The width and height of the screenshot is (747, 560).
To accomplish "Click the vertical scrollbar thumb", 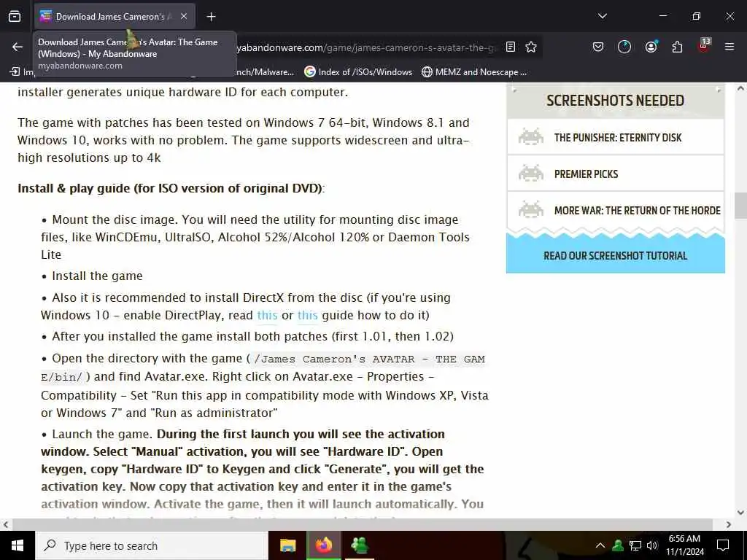I will click(x=740, y=205).
